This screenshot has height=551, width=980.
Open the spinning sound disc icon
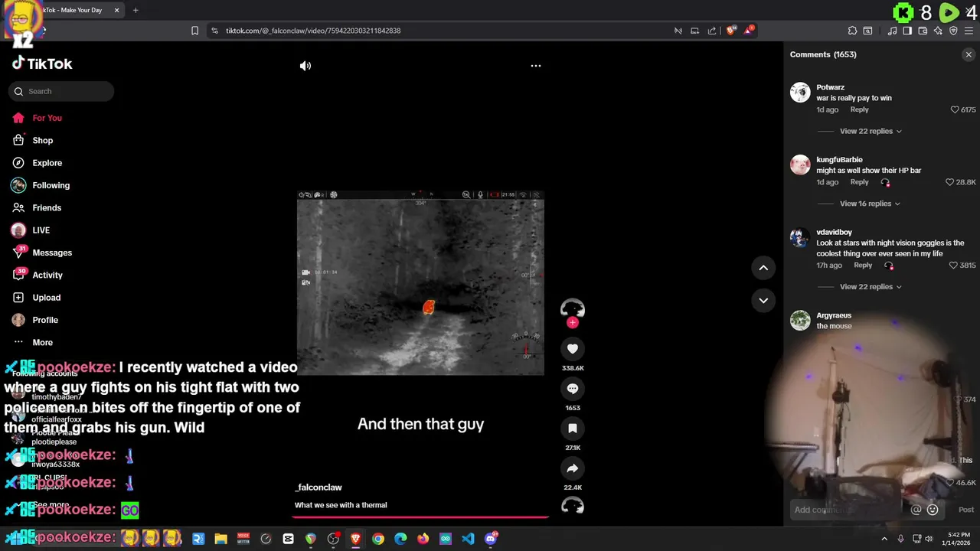pos(573,507)
